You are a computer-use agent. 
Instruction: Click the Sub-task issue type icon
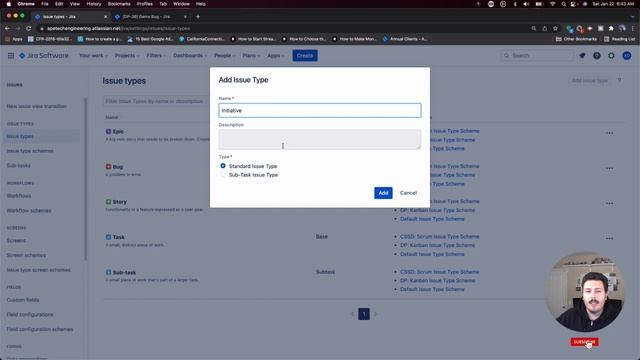coord(108,272)
